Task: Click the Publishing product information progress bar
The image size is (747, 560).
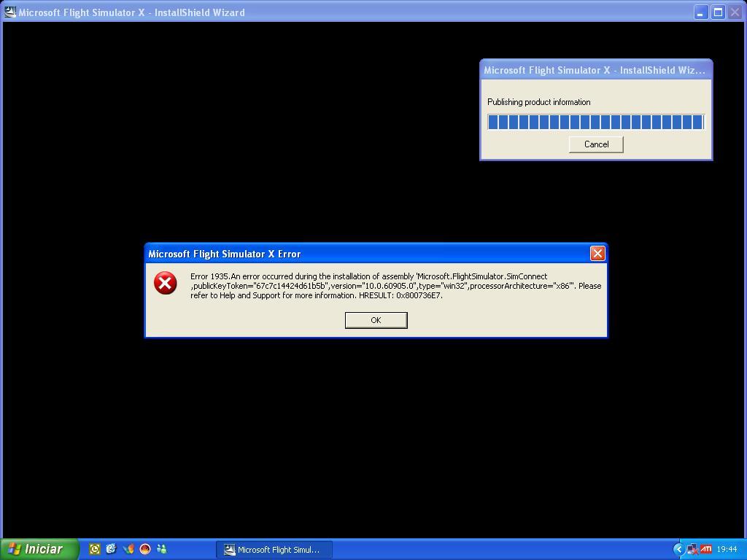Action: [595, 122]
